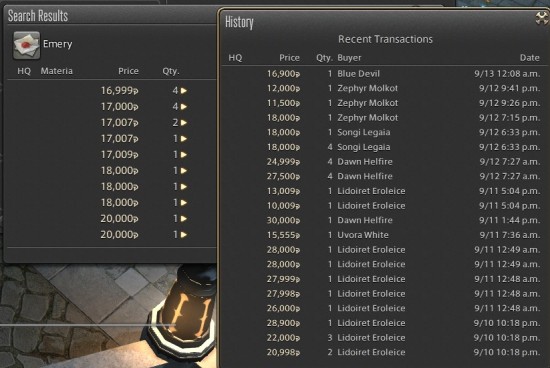This screenshot has height=368, width=550.
Task: Click the Qty. header in Search Results
Action: [171, 71]
